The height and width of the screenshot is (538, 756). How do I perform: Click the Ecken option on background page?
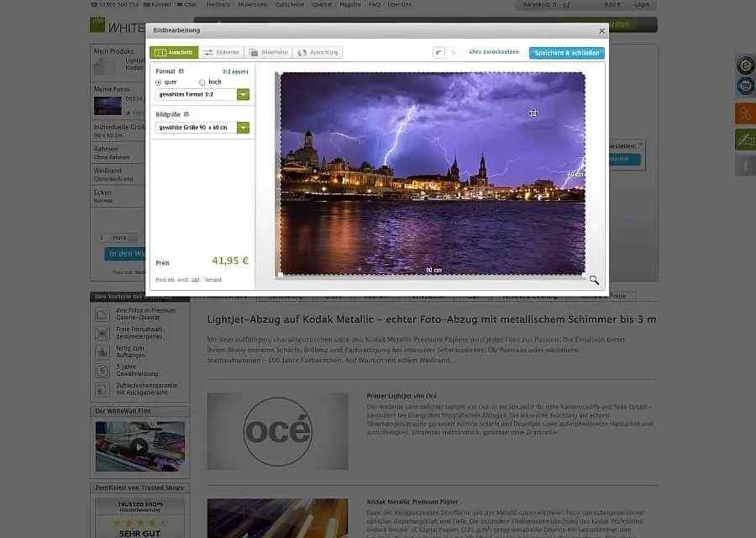(x=118, y=196)
